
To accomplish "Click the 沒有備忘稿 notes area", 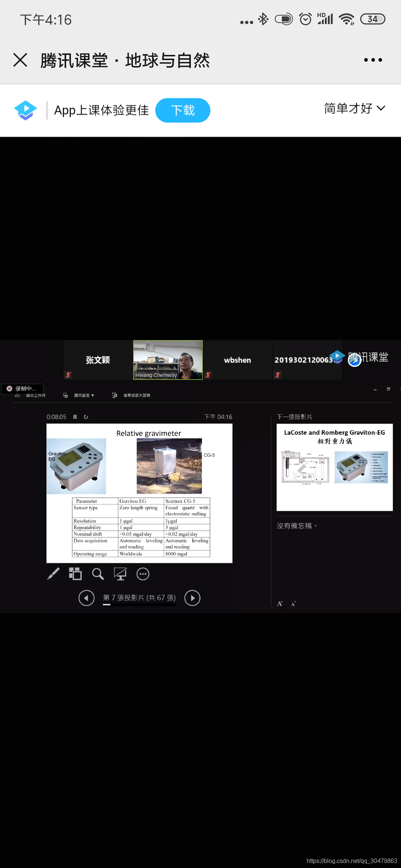I will click(x=297, y=526).
